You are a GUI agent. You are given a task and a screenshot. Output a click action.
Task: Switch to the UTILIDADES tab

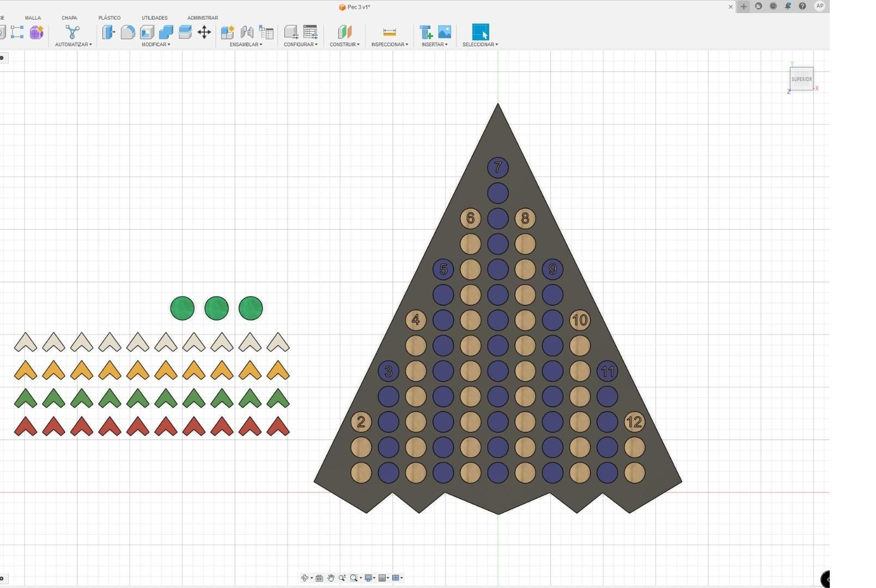pyautogui.click(x=155, y=18)
